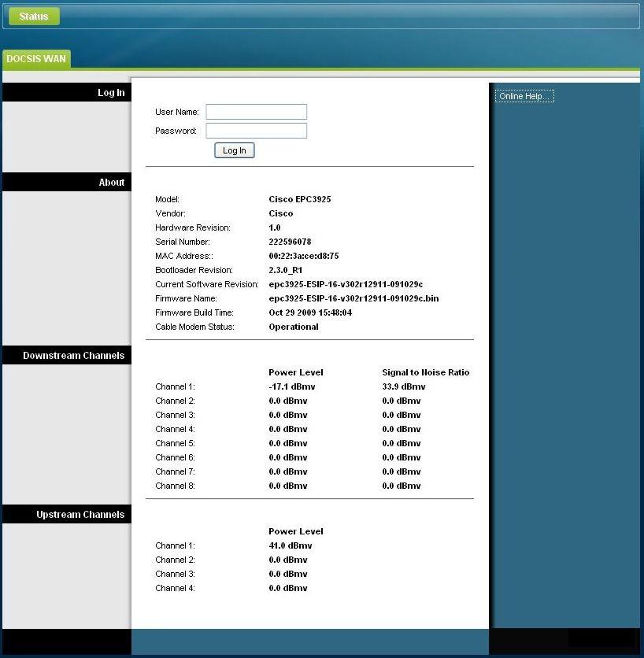Click the User Name input field
Screen dimensions: 644x658
(256, 112)
